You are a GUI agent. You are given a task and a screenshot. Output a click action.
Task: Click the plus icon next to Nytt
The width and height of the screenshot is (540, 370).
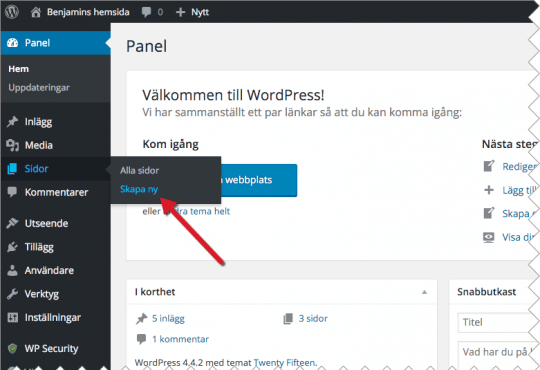pos(180,12)
